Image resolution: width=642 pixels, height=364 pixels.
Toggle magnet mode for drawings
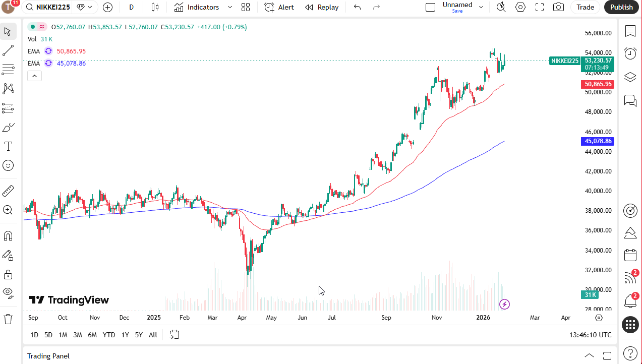click(x=8, y=236)
